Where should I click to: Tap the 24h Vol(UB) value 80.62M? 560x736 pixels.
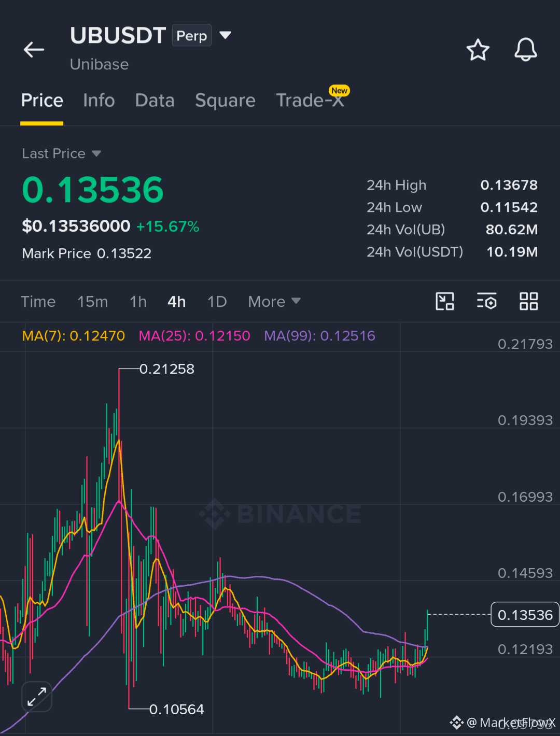(x=511, y=230)
